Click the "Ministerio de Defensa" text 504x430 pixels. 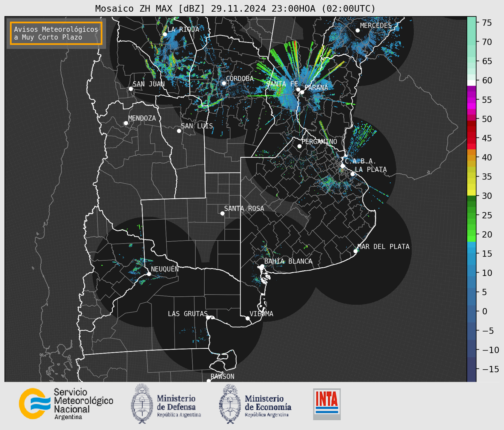pyautogui.click(x=176, y=402)
